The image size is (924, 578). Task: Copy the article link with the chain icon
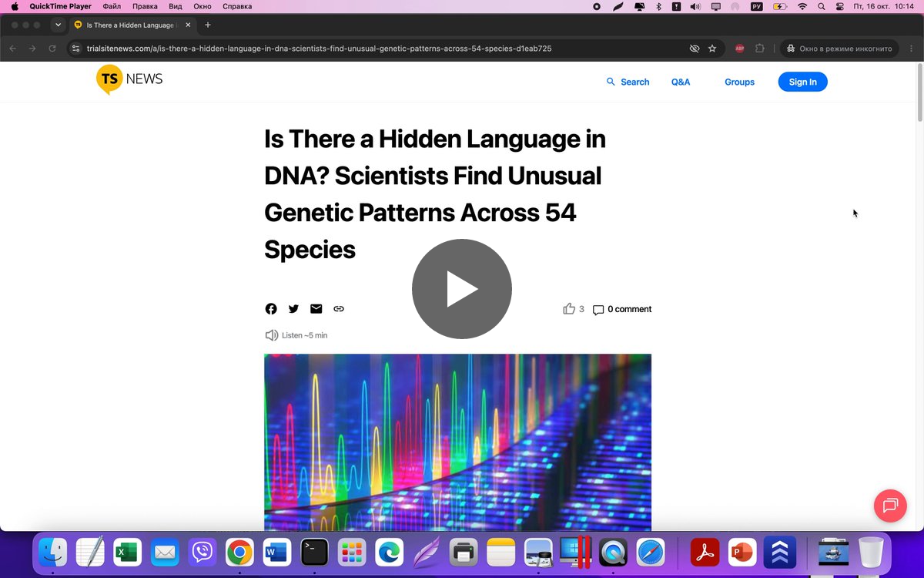click(339, 309)
